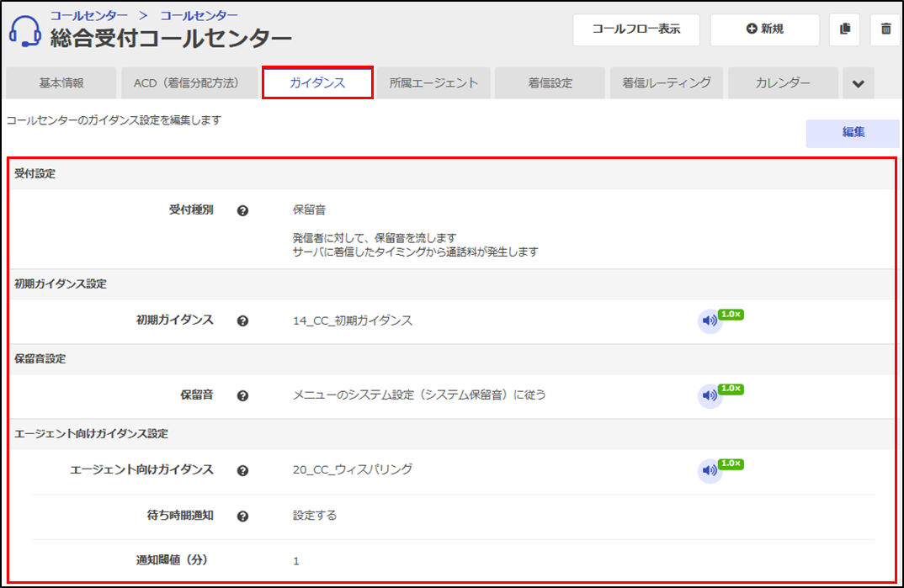The image size is (904, 588).
Task: Click the trash delete icon
Action: [885, 29]
